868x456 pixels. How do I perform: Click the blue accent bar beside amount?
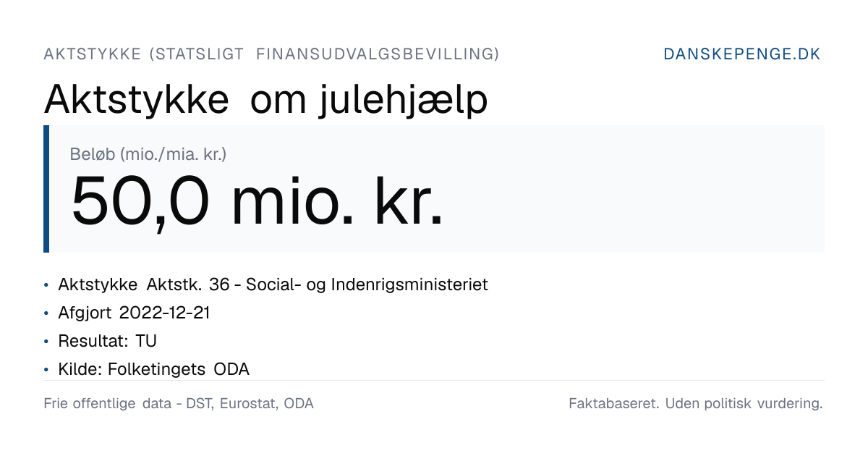point(46,189)
